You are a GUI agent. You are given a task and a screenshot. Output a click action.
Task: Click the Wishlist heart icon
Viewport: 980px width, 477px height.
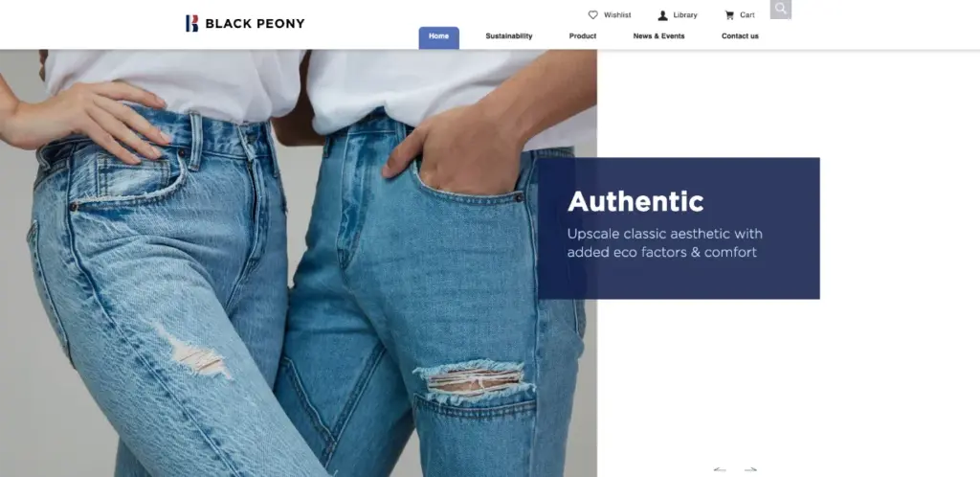coord(592,15)
